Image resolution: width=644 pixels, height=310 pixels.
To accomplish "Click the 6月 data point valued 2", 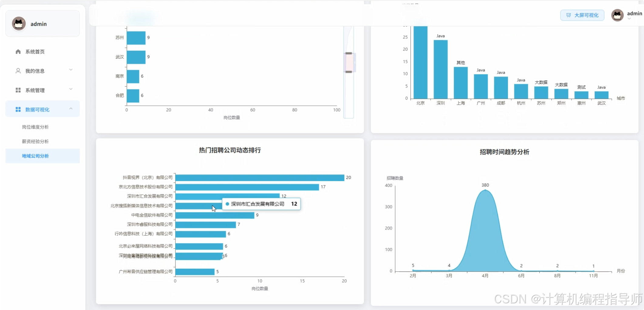I will click(x=521, y=271).
